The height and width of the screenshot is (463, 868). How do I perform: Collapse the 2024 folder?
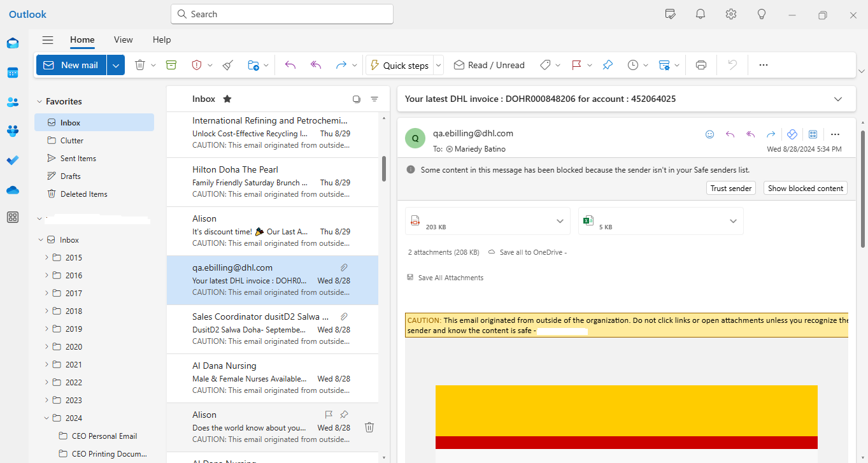click(46, 418)
